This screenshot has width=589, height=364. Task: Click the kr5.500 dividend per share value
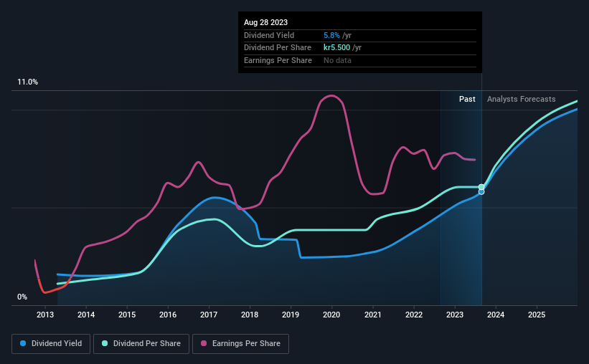pos(337,48)
